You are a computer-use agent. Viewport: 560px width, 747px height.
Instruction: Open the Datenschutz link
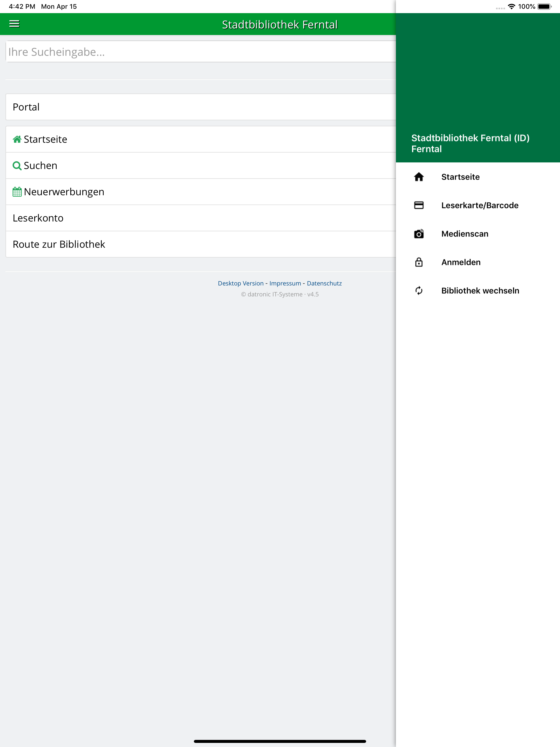[x=324, y=283]
